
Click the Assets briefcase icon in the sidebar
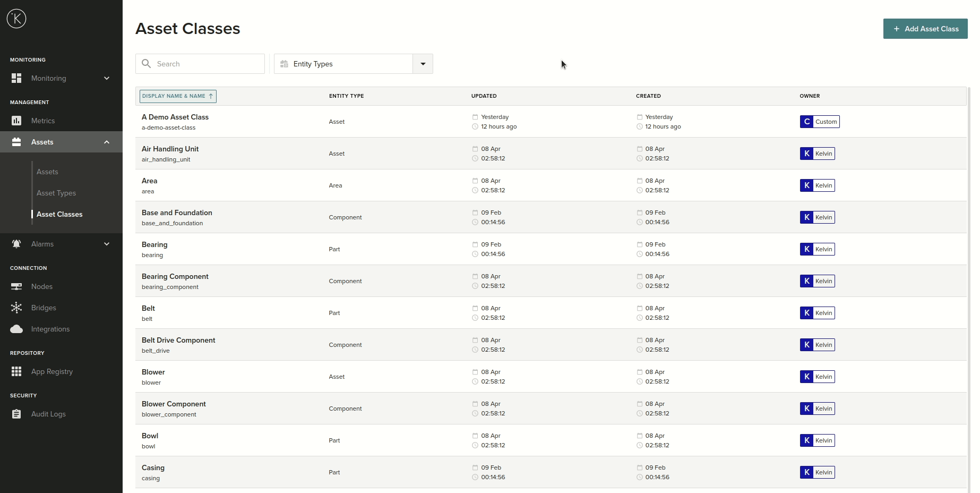coord(16,142)
